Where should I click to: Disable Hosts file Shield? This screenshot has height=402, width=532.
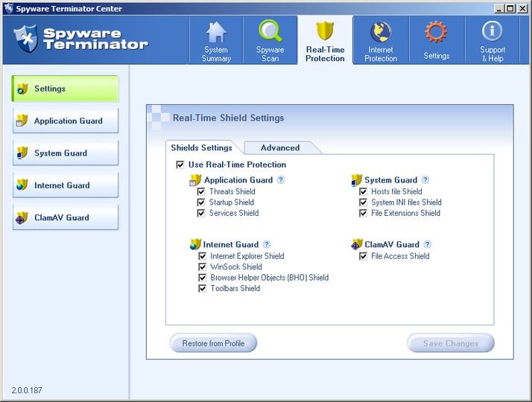point(363,191)
